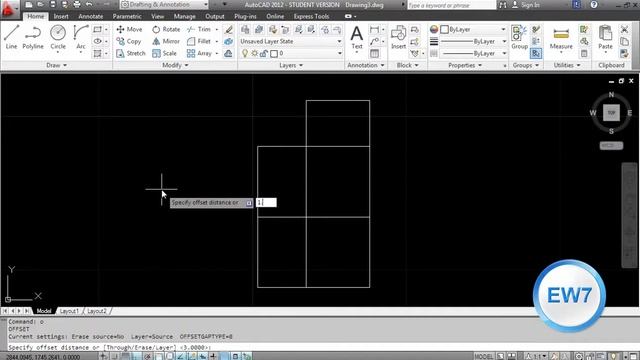This screenshot has width=640, height=360.
Task: Click the Open file icon in quick access
Action: [40, 4]
